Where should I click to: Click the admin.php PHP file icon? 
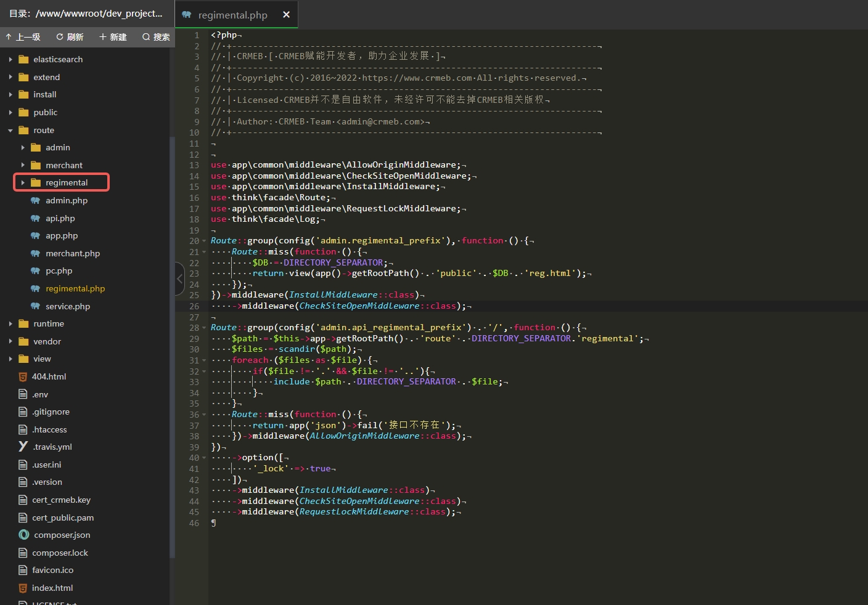coord(36,200)
